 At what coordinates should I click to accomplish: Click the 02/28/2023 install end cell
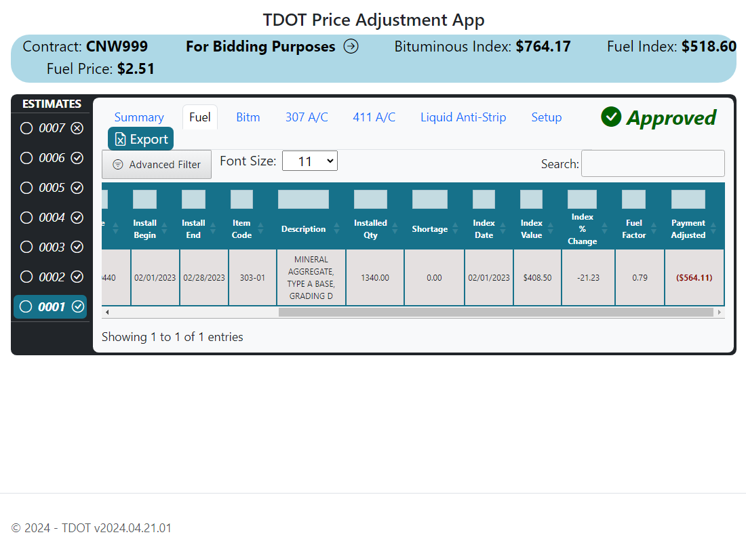pos(204,277)
